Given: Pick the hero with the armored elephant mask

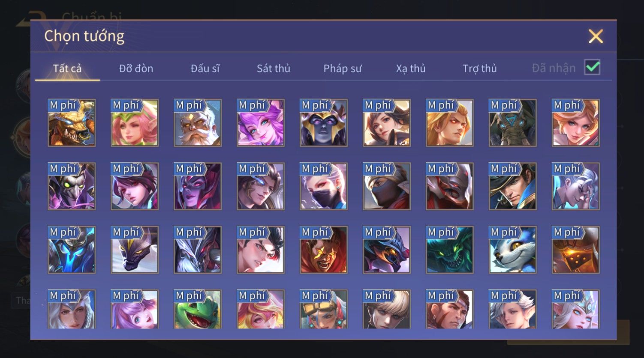Looking at the screenshot, I should (513, 123).
